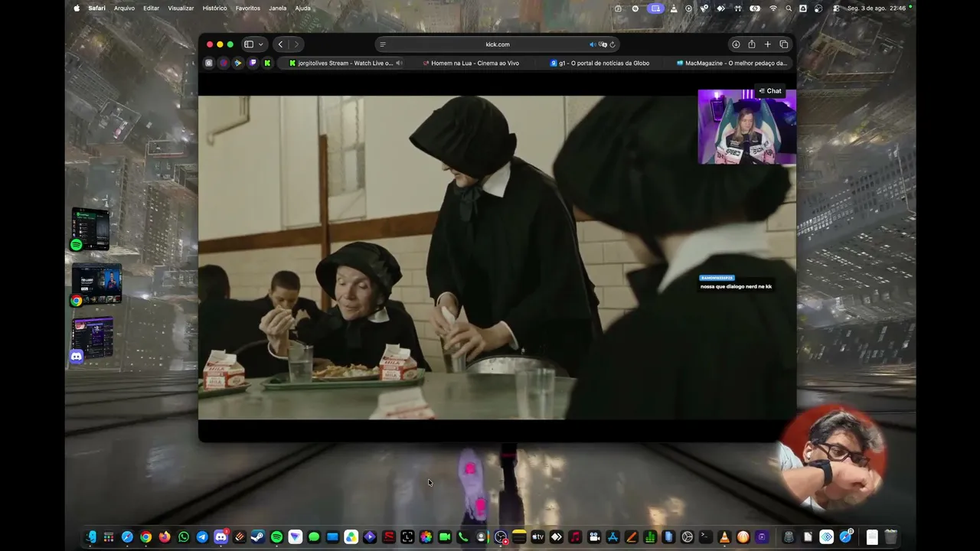Open the Wi-Fi menu bar icon
The image size is (980, 551).
(773, 8)
